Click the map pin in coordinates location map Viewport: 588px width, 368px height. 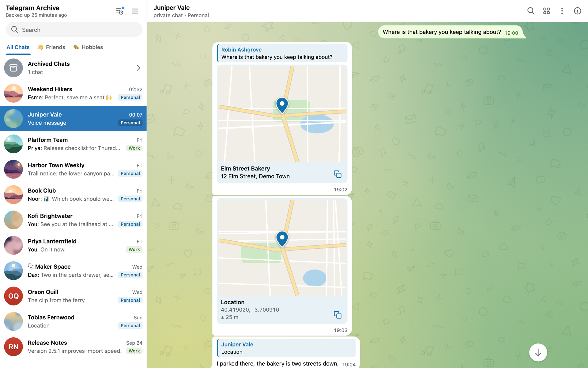click(282, 239)
